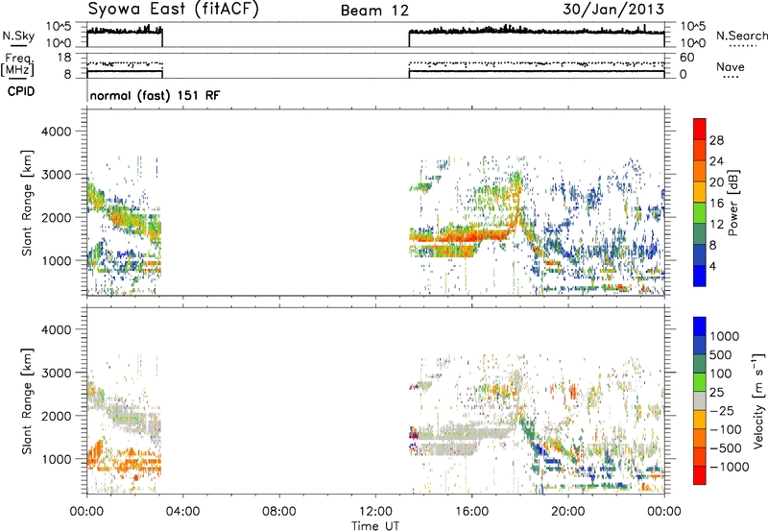Click the "08:00" time tick label
The height and width of the screenshot is (532, 768).
click(x=279, y=512)
